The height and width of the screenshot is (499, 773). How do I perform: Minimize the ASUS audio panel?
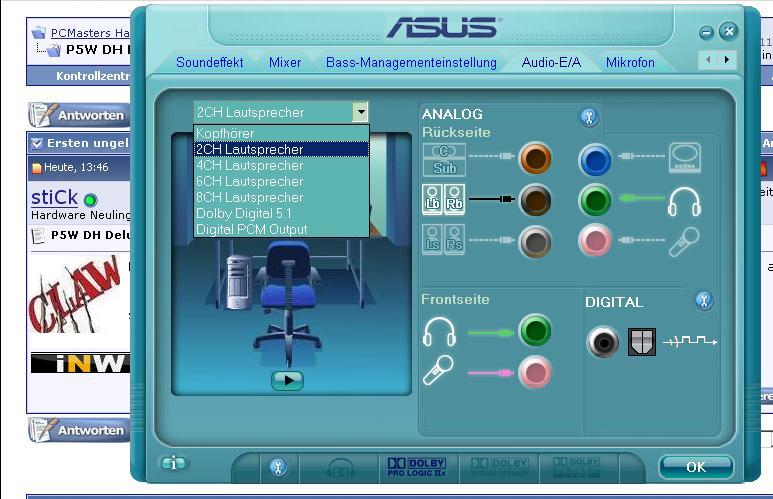click(706, 33)
